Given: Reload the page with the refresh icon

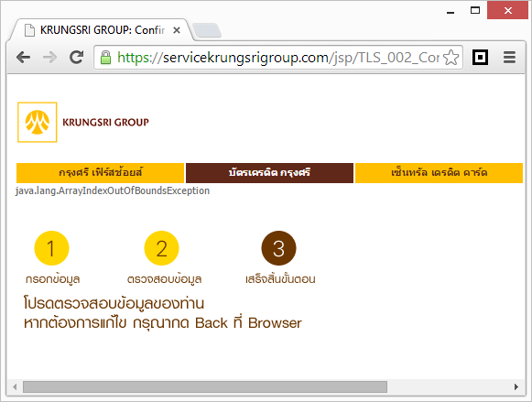Looking at the screenshot, I should tap(76, 57).
